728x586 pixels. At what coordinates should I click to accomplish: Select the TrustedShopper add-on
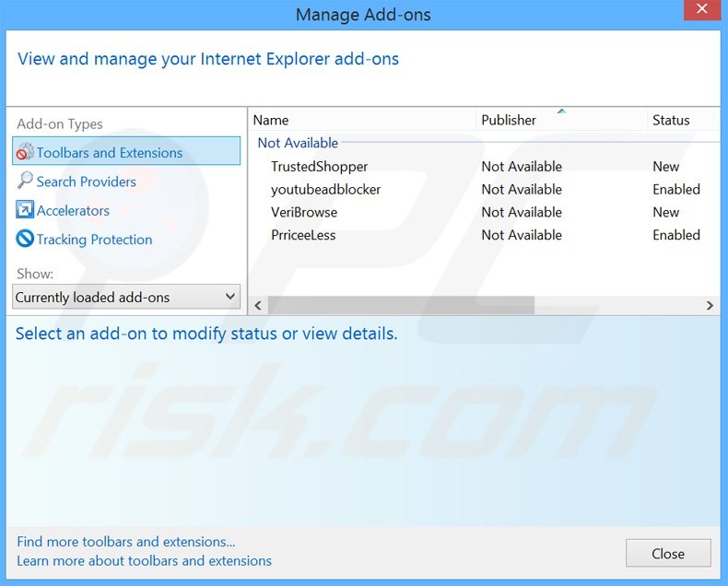319,167
